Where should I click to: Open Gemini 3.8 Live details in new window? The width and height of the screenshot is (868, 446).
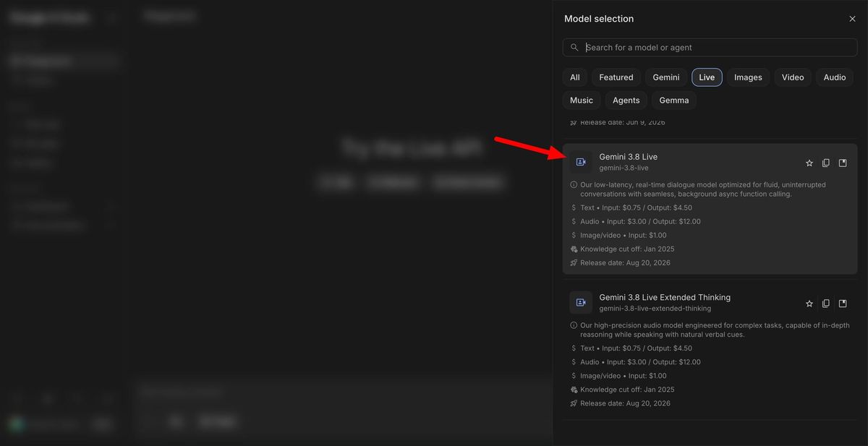[x=843, y=163]
